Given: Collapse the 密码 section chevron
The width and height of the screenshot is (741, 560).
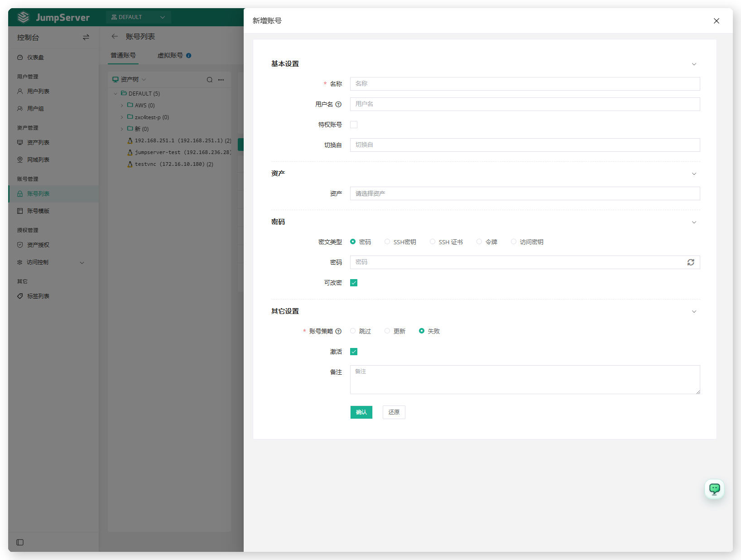Looking at the screenshot, I should click(x=694, y=222).
